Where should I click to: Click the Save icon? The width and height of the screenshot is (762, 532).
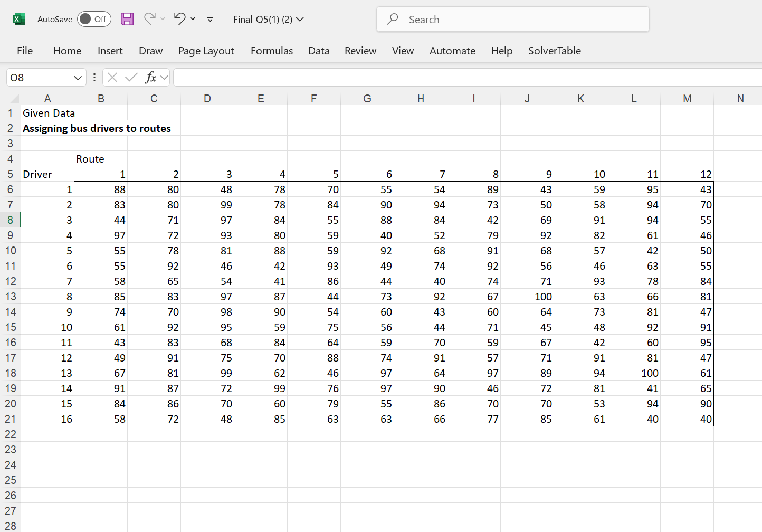coord(127,19)
